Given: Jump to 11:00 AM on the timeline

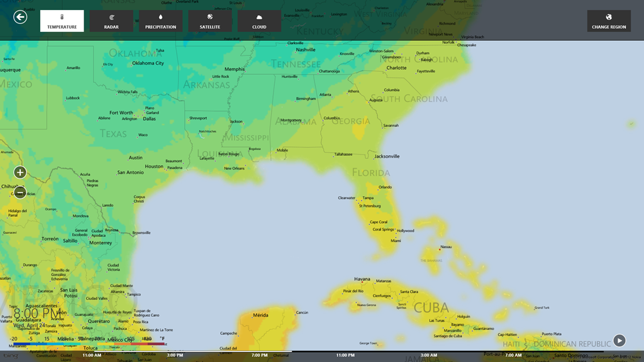Looking at the screenshot, I should [x=92, y=355].
